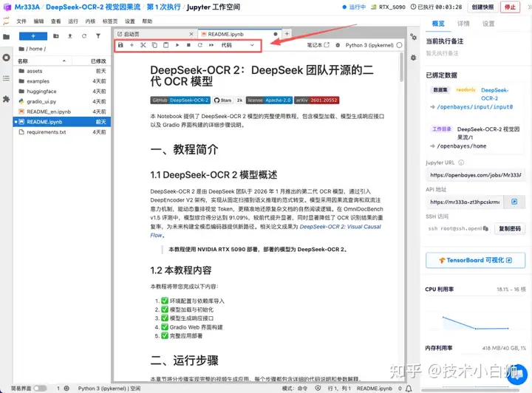Upload files icon in file browser

pos(70,36)
